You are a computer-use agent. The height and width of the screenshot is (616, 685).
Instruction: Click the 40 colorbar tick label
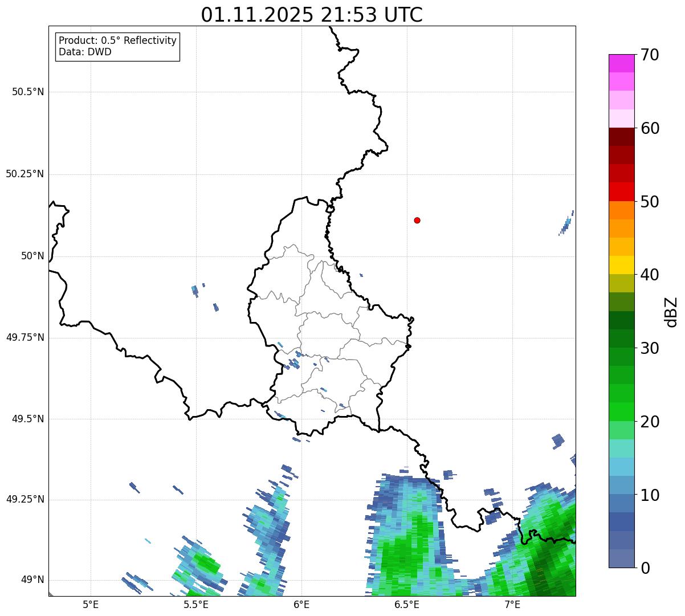point(650,275)
